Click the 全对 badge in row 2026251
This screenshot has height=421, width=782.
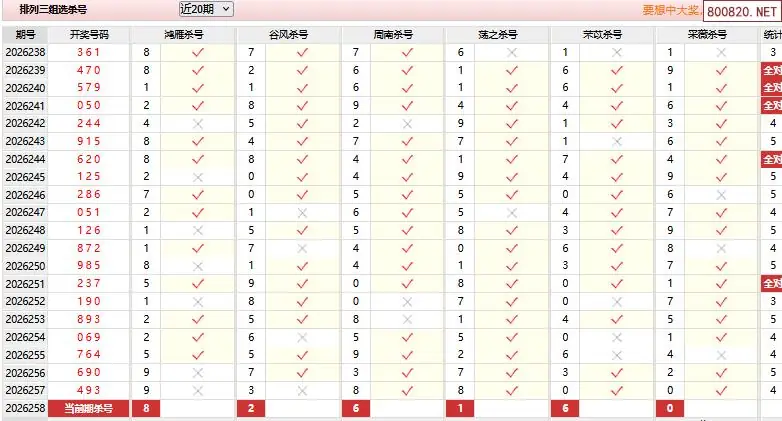click(x=772, y=283)
